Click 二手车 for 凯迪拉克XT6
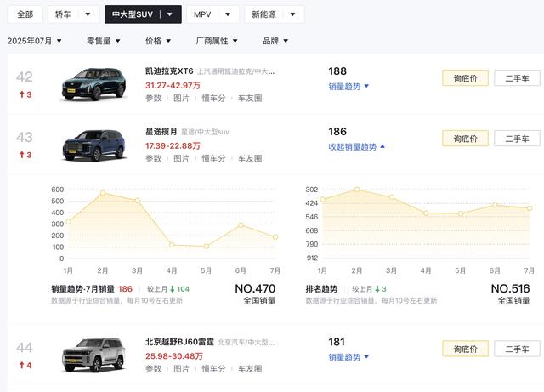Image resolution: width=544 pixels, height=392 pixels. pyautogui.click(x=517, y=78)
